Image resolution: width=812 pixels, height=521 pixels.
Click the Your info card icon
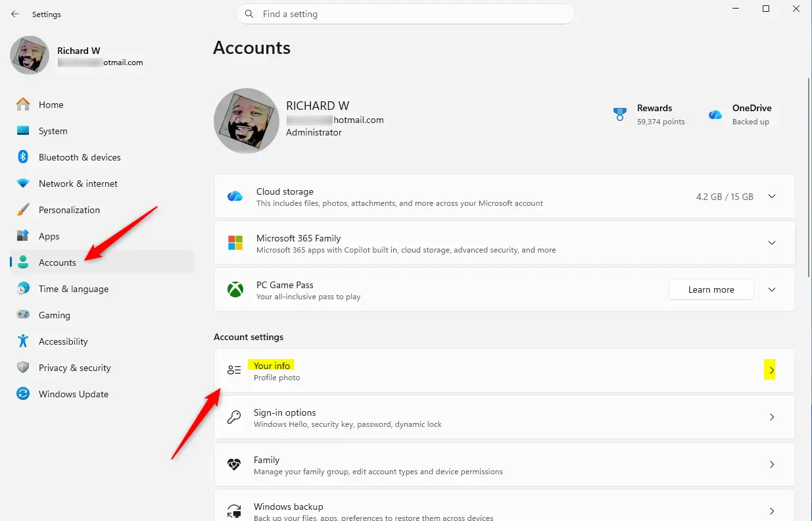coord(234,370)
